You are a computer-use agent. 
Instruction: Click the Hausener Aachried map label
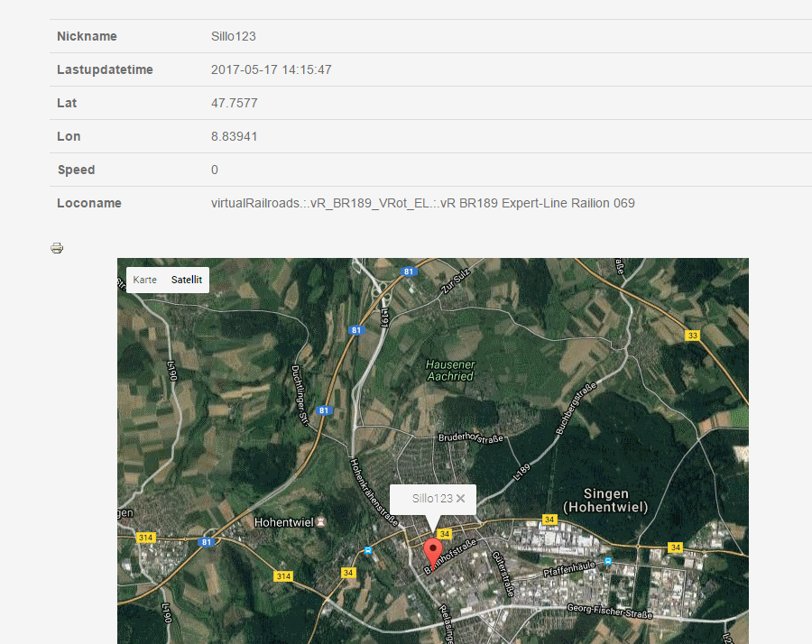click(x=449, y=370)
